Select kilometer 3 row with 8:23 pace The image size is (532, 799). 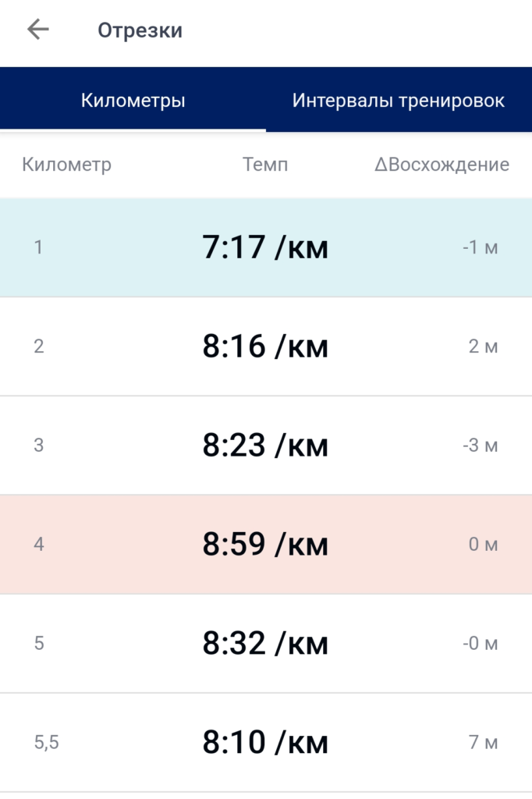point(266,446)
